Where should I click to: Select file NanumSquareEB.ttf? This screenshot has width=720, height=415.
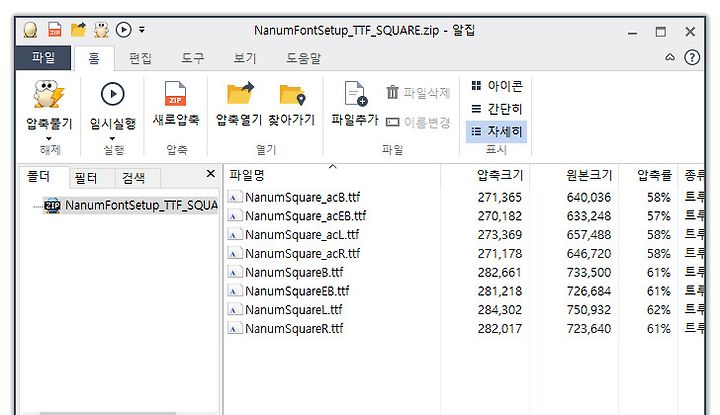coord(297,291)
